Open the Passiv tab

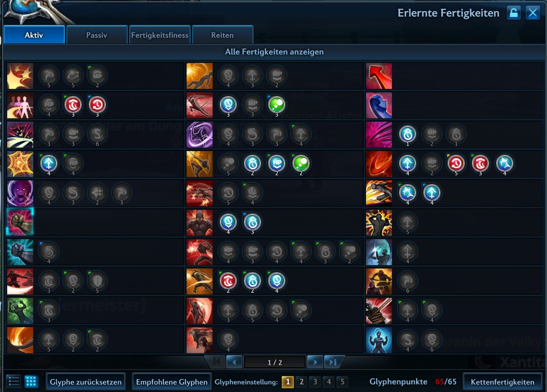[97, 35]
